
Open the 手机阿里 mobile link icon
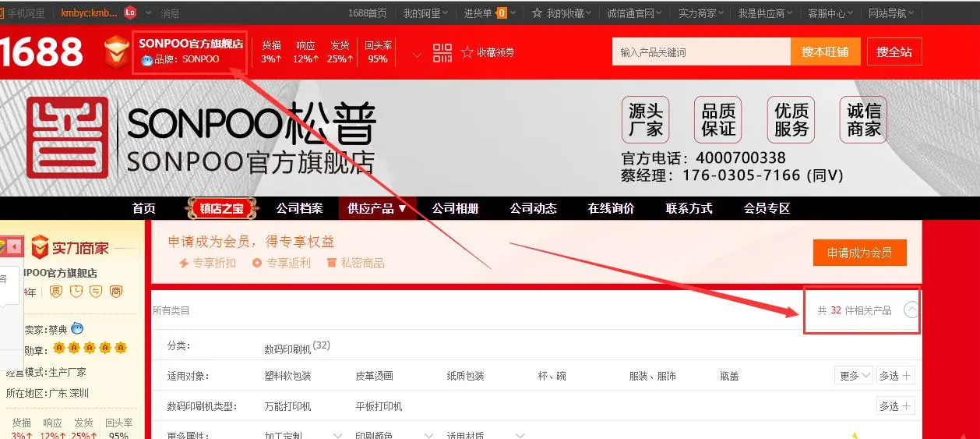click(x=2, y=13)
